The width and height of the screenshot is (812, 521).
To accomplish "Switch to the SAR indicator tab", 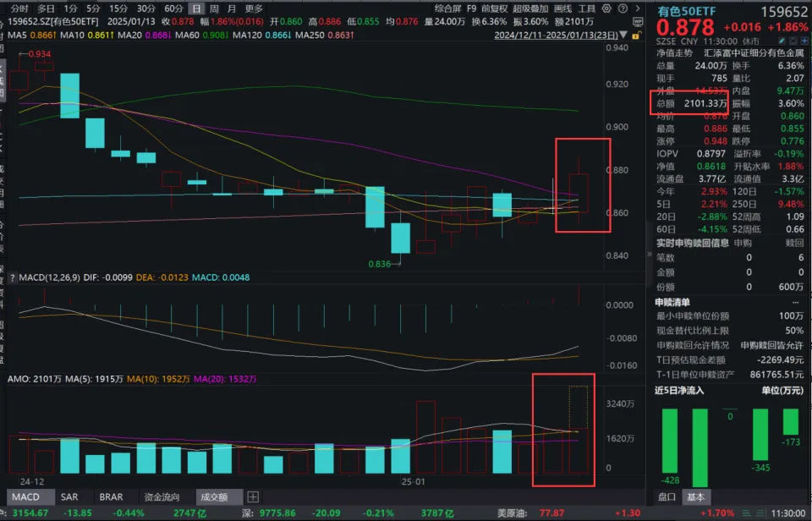I will point(69,497).
